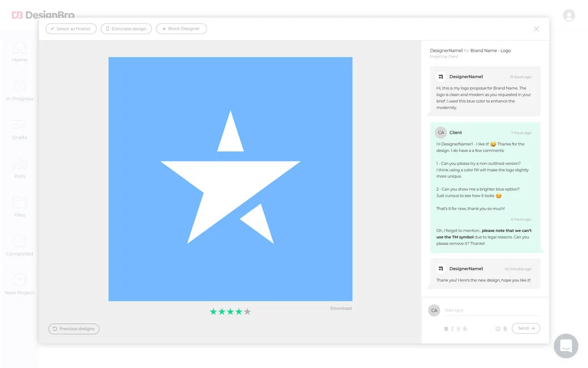Open the emoji picker

tap(498, 329)
